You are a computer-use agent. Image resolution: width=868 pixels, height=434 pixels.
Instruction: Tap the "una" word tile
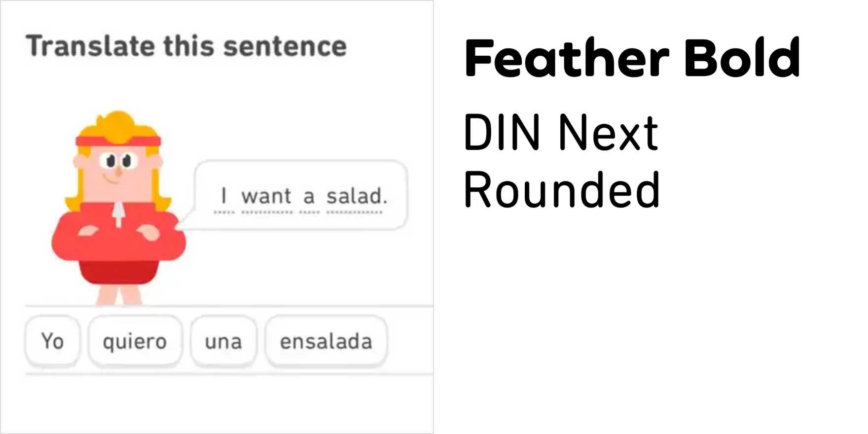tap(224, 341)
